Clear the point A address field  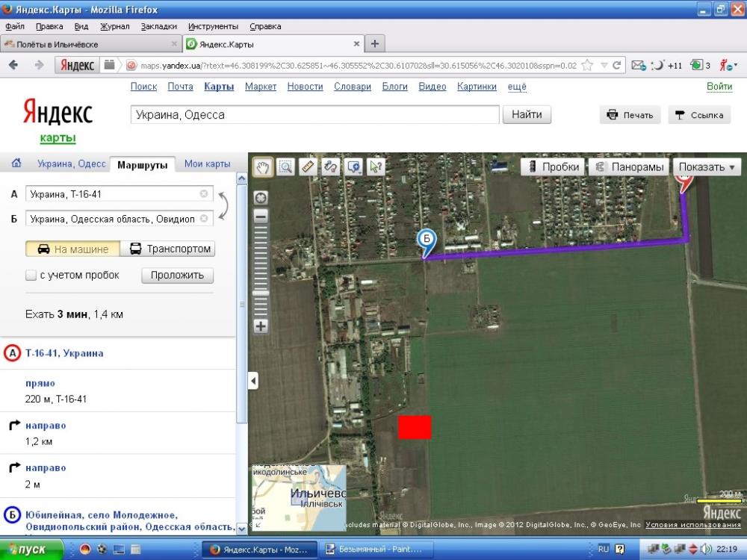point(204,194)
